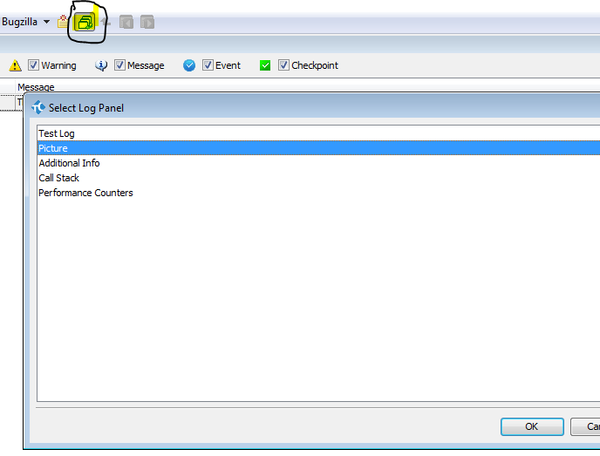This screenshot has height=456, width=600.
Task: Uncheck the Warning filter checkbox
Action: click(33, 65)
